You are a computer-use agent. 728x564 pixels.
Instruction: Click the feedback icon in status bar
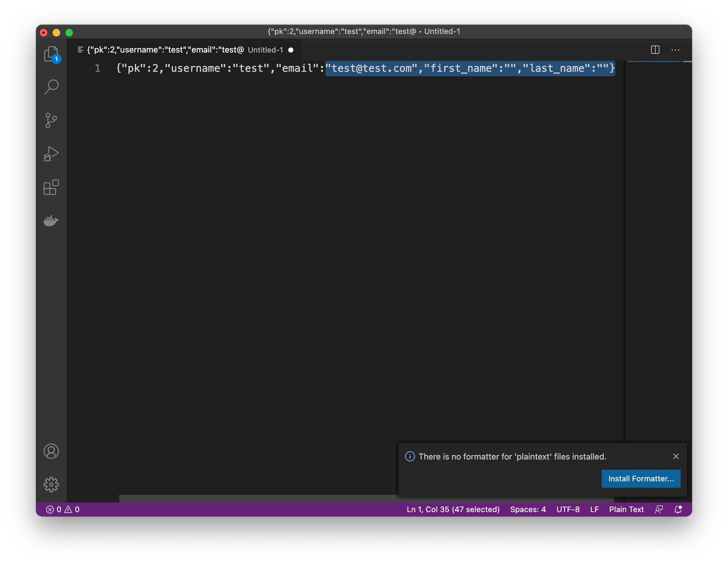tap(659, 509)
